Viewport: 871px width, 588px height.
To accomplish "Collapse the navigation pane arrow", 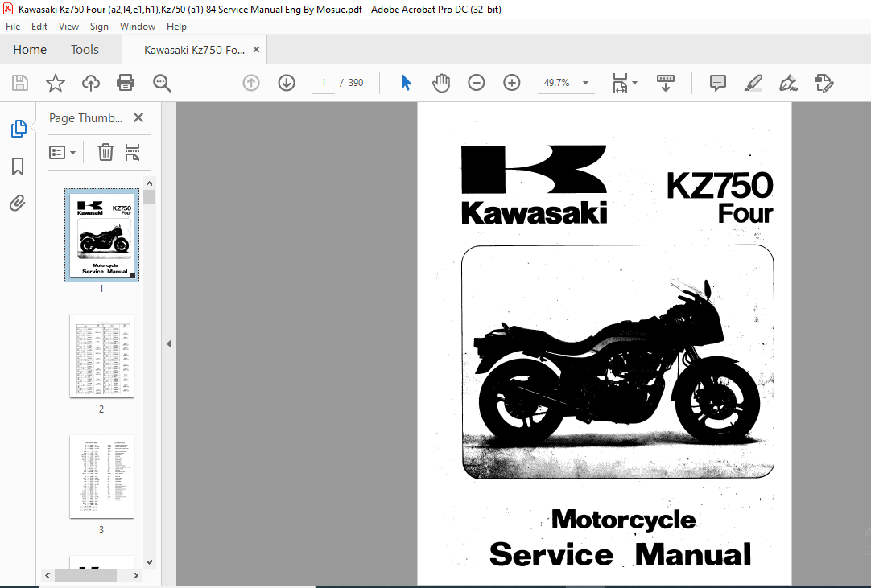I will point(169,344).
